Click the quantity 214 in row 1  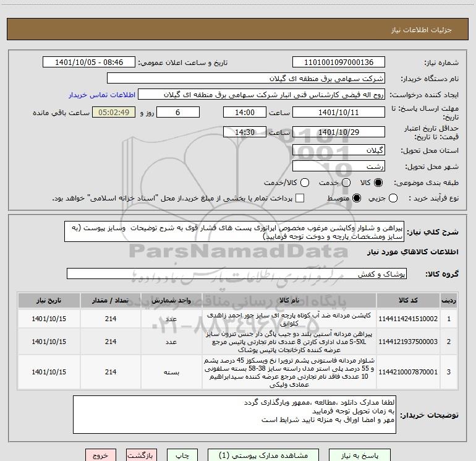tap(111, 319)
